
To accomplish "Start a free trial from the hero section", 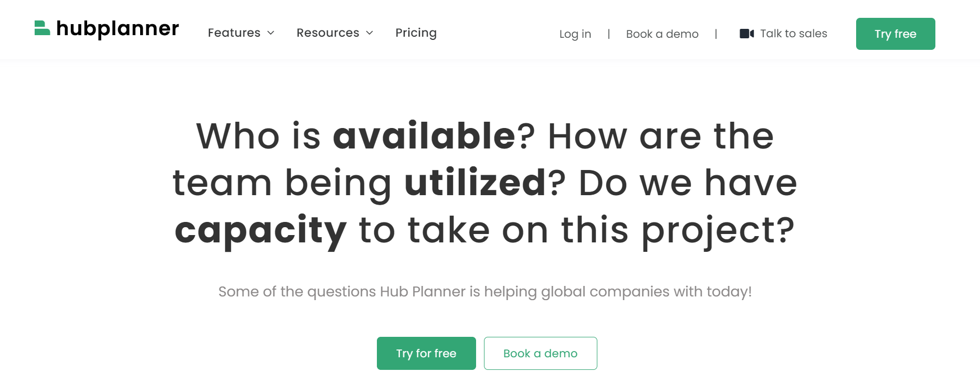I will point(426,353).
